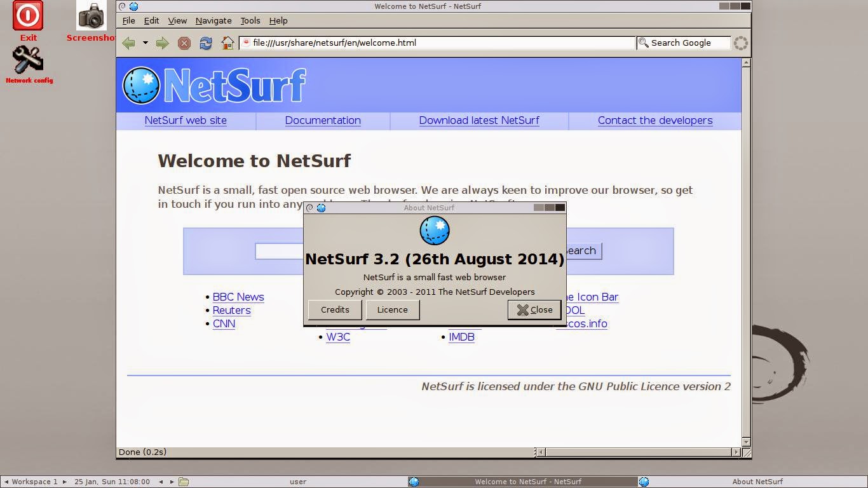This screenshot has height=488, width=868.
Task: Click the NetSurf icon of the About taskbar entry
Action: (x=644, y=482)
